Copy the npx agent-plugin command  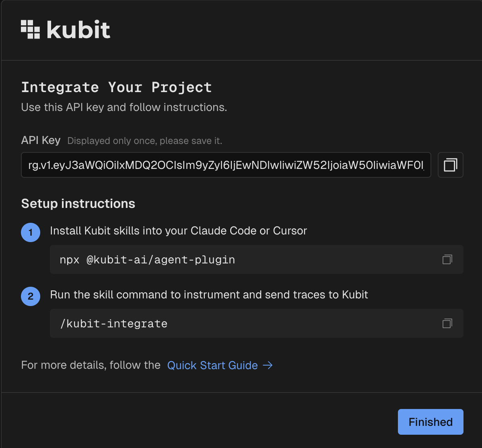point(447,259)
